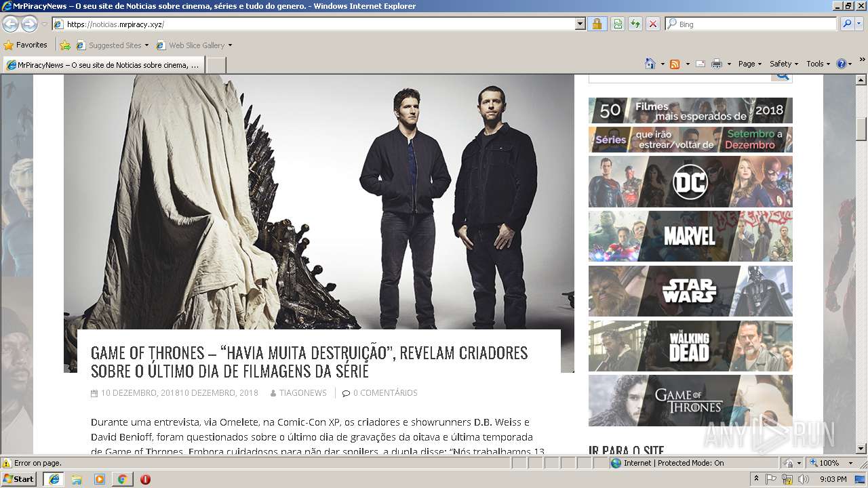Click the Bing search box
Screen dimensions: 868x488
pos(751,24)
